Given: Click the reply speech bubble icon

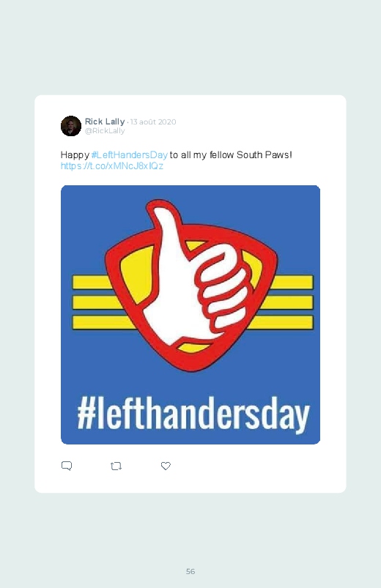Looking at the screenshot, I should tap(67, 466).
